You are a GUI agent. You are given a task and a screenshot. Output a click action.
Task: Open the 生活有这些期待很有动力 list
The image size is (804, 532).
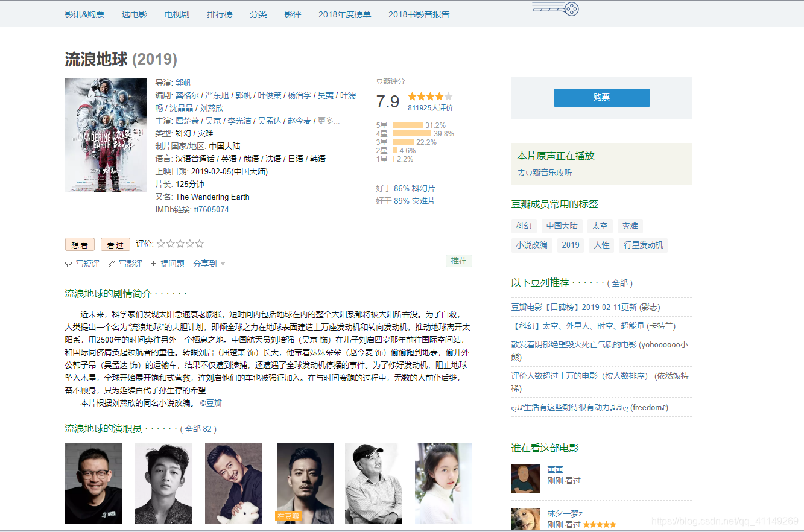point(570,407)
